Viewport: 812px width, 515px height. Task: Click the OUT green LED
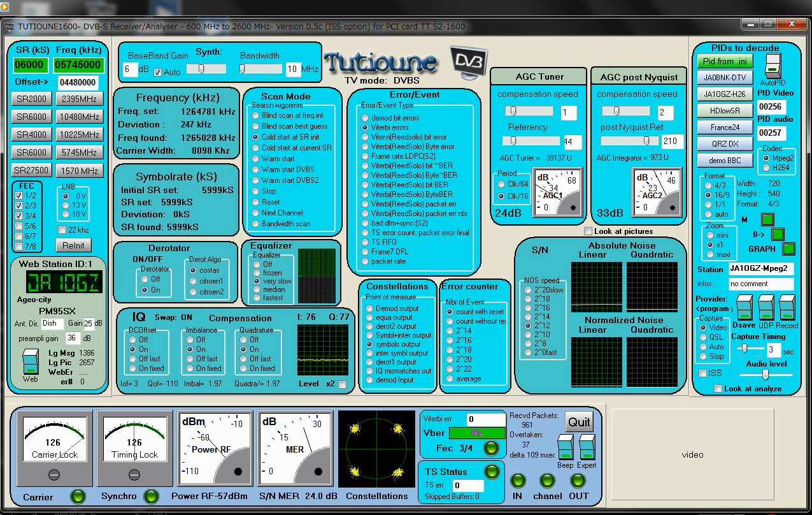[x=578, y=481]
